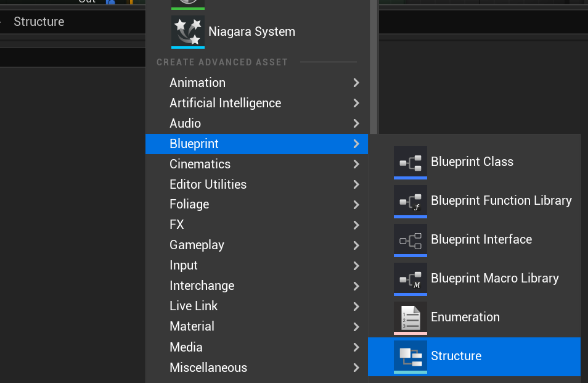Expand the Animation submenu arrow
Image resolution: width=588 pixels, height=383 pixels.
356,83
